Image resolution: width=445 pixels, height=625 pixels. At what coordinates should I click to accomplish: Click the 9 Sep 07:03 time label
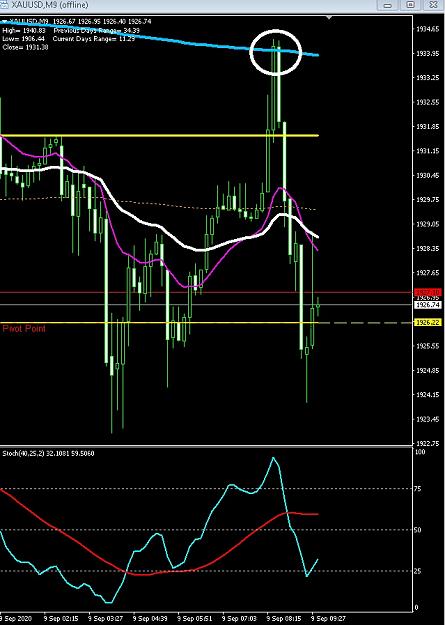point(240,619)
